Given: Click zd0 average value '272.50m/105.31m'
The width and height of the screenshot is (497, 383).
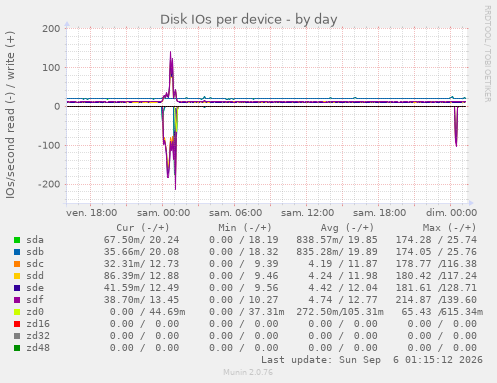Looking at the screenshot, I should click(340, 312).
